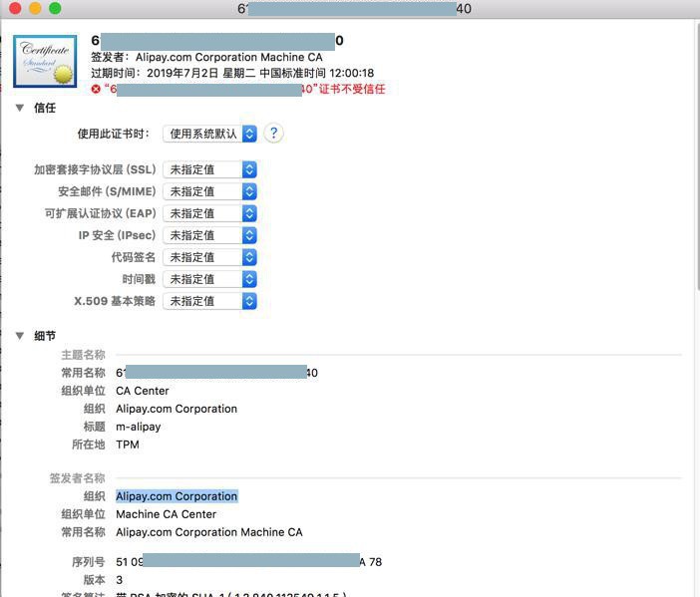Maximize the window with green button

(x=55, y=8)
